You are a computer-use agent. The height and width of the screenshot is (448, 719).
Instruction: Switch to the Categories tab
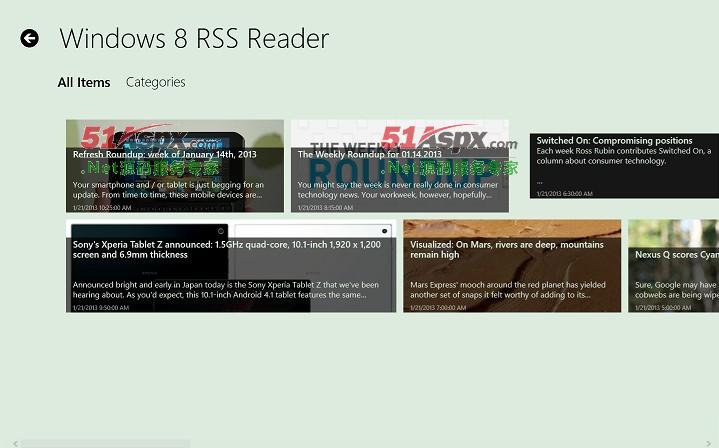[155, 82]
